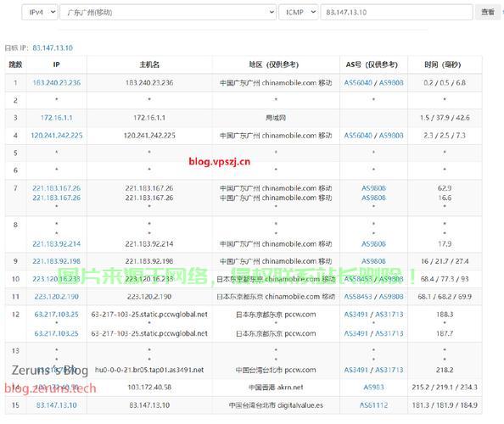Click AS9808 link in hop 1 row
Screen dimensions: 504x424
391,82
